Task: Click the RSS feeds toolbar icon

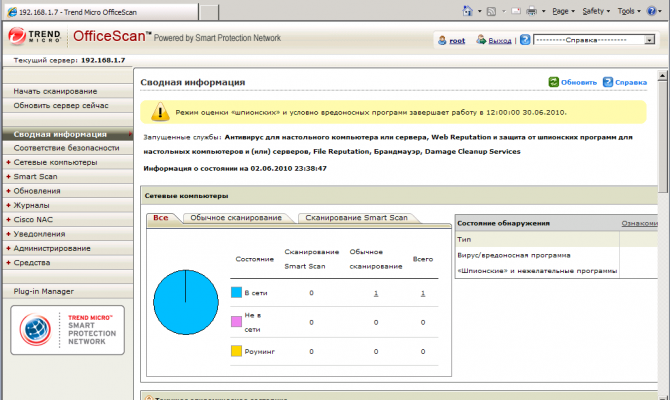Action: pyautogui.click(x=491, y=12)
